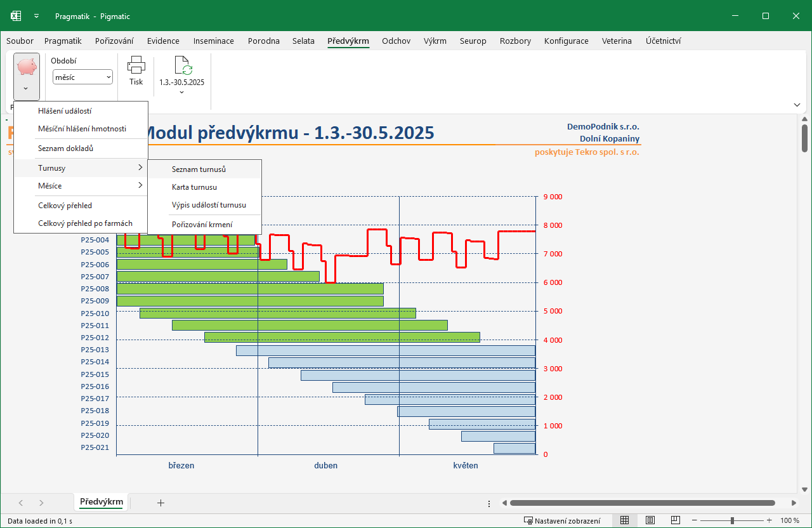Open Výpis událostí turnusu
This screenshot has width=812, height=528.
(204, 205)
